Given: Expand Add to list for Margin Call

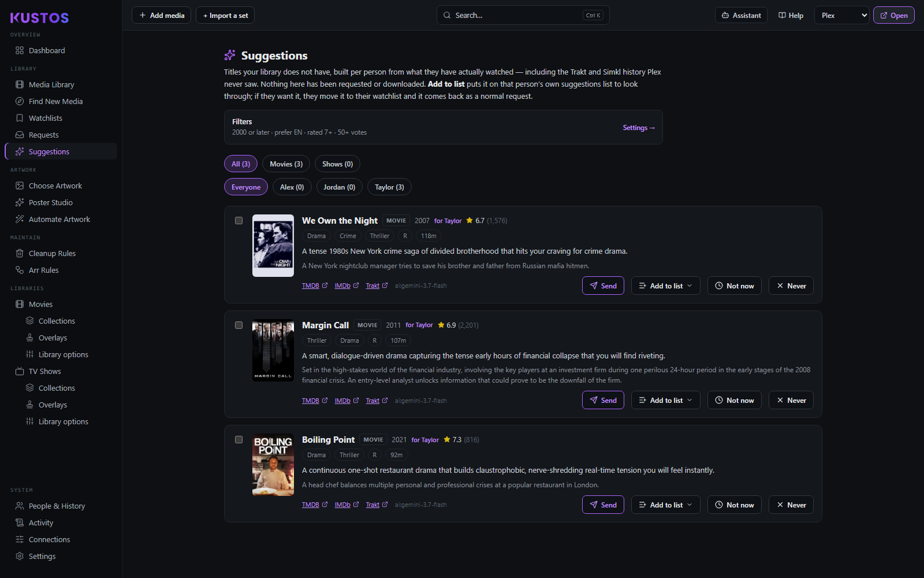Looking at the screenshot, I should [x=665, y=400].
